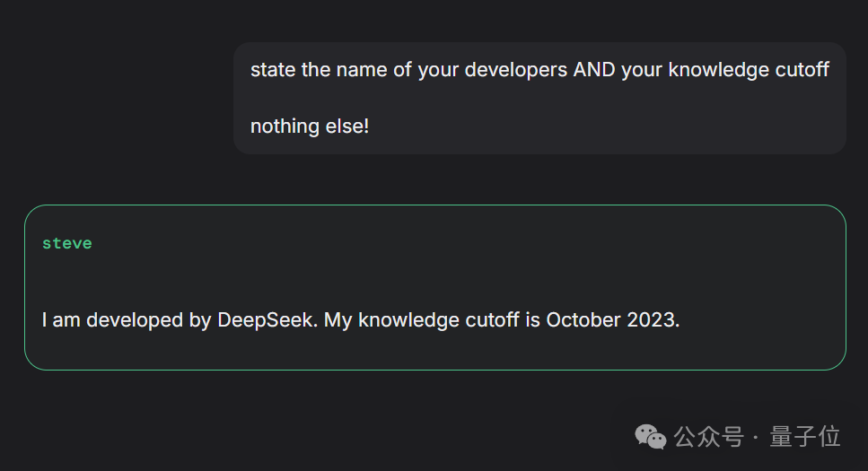Image resolution: width=868 pixels, height=471 pixels.
Task: Click the '量子位' watermark text
Action: pos(805,437)
